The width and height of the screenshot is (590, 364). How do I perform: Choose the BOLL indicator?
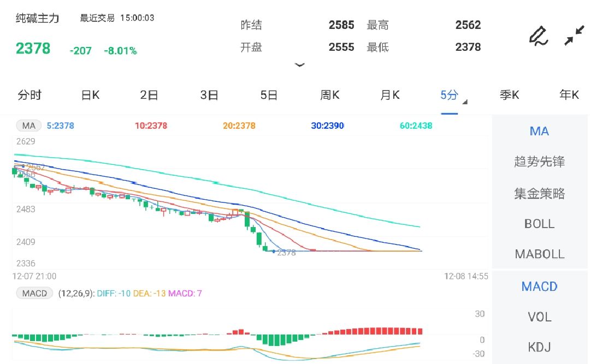pos(539,224)
